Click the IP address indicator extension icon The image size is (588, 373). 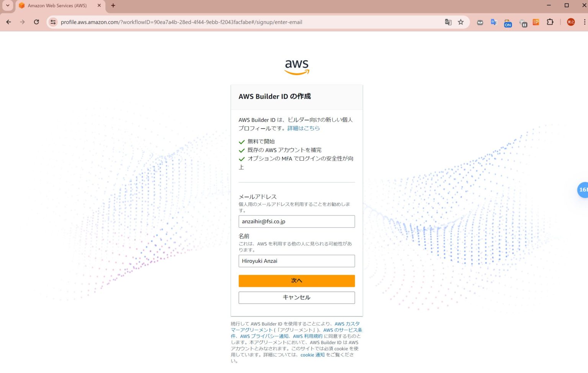pyautogui.click(x=536, y=22)
